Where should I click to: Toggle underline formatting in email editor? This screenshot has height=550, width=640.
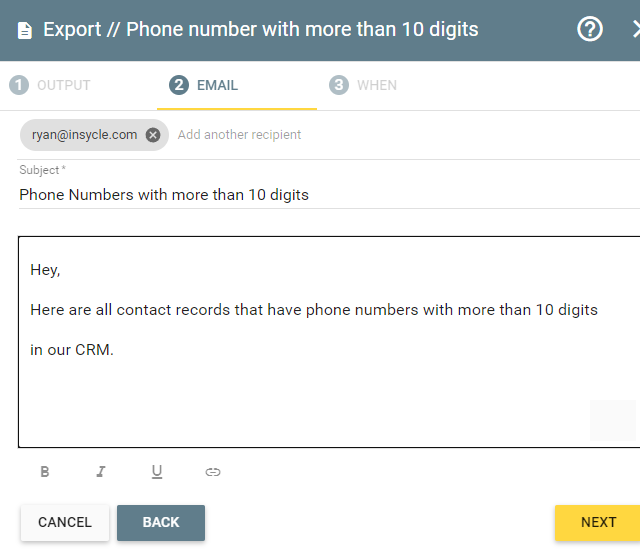157,472
